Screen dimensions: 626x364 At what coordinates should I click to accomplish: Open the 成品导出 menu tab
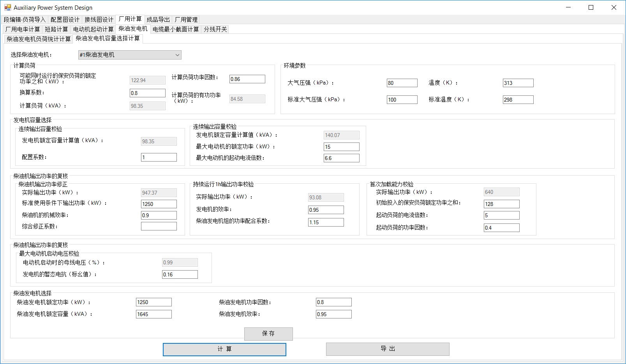tap(158, 19)
